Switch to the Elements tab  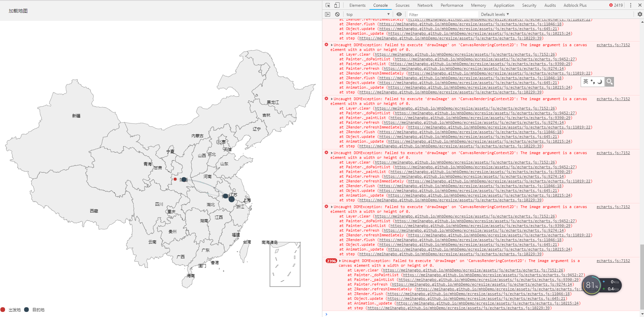click(357, 5)
